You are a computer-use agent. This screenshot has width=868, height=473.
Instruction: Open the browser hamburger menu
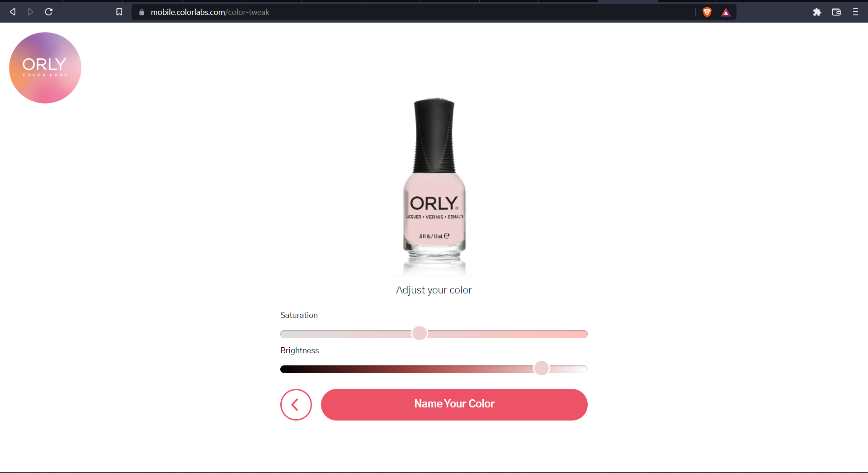coord(855,12)
